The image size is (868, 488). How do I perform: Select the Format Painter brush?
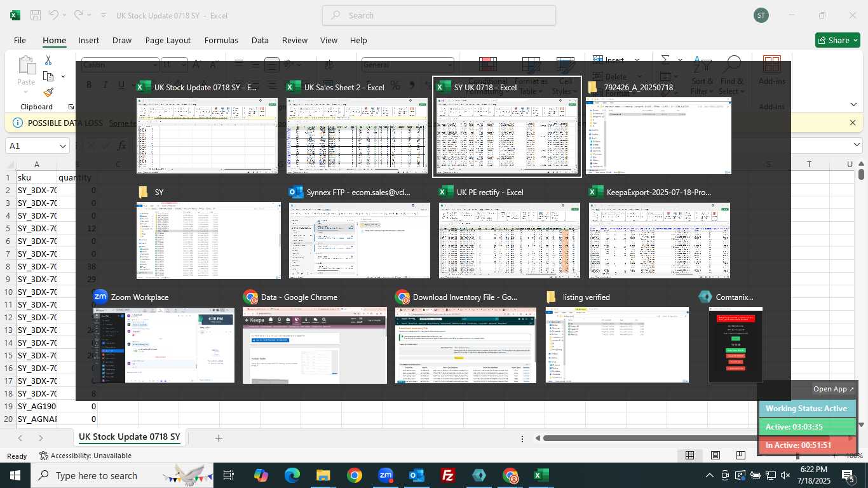coord(48,92)
